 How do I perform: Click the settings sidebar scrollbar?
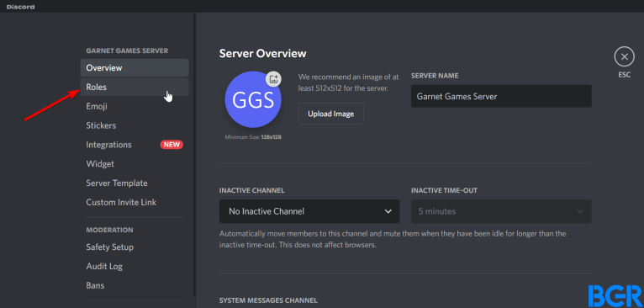pyautogui.click(x=195, y=155)
